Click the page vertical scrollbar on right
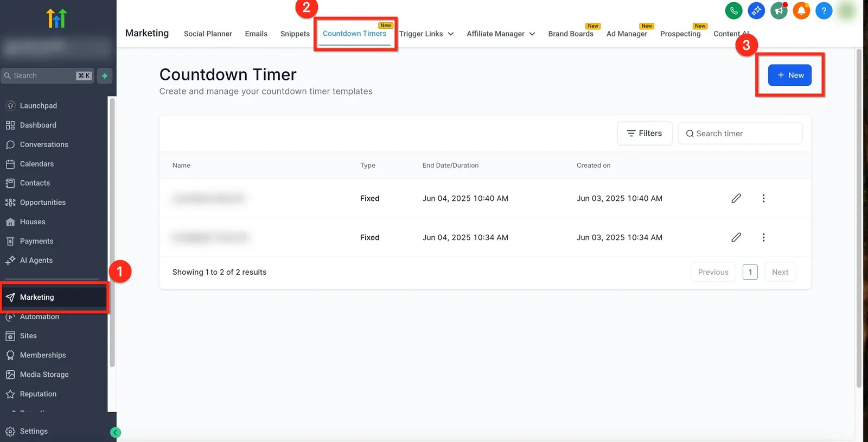The image size is (868, 442). (x=859, y=218)
